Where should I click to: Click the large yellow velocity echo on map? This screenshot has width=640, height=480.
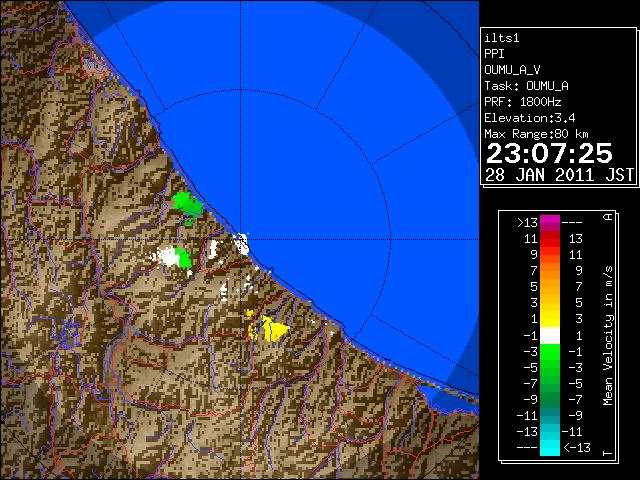pyautogui.click(x=275, y=329)
